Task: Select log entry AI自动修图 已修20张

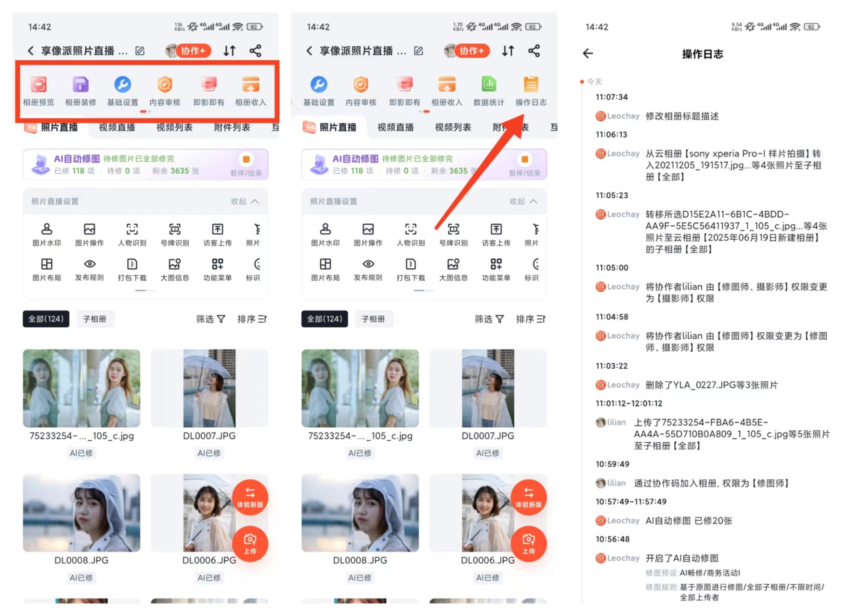Action: coord(689,521)
